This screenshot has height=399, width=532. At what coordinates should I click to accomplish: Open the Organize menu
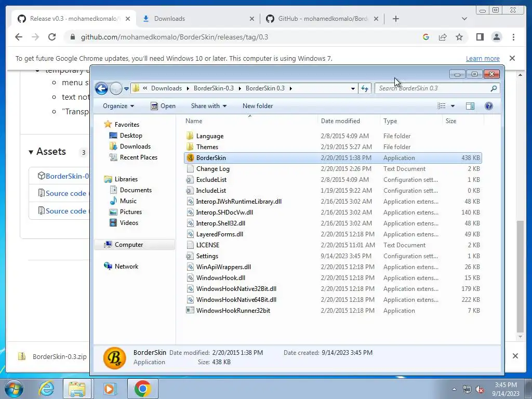(118, 106)
